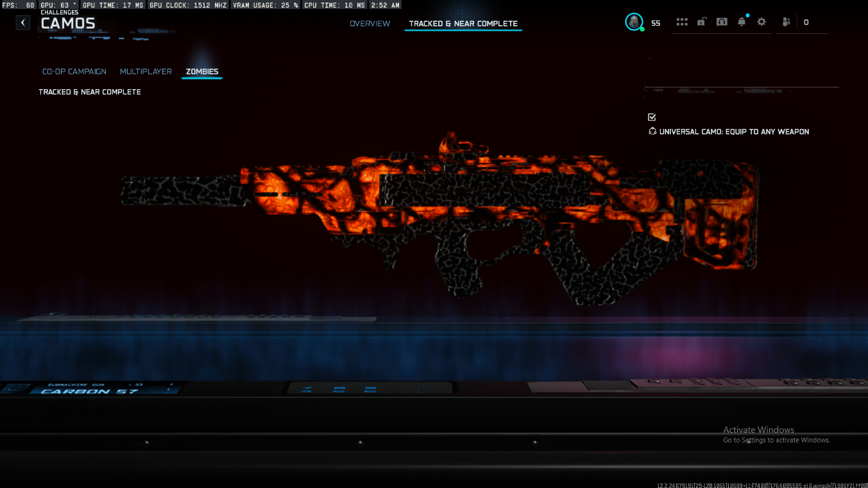Click the back arrow button beside CAMOS
Viewport: 868px width, 488px height.
tap(22, 22)
